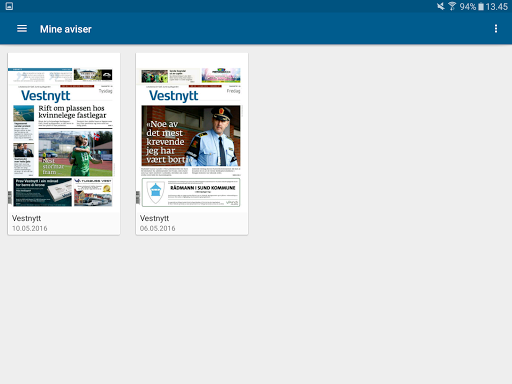Open the hamburger navigation menu
The image size is (512, 384).
click(22, 29)
